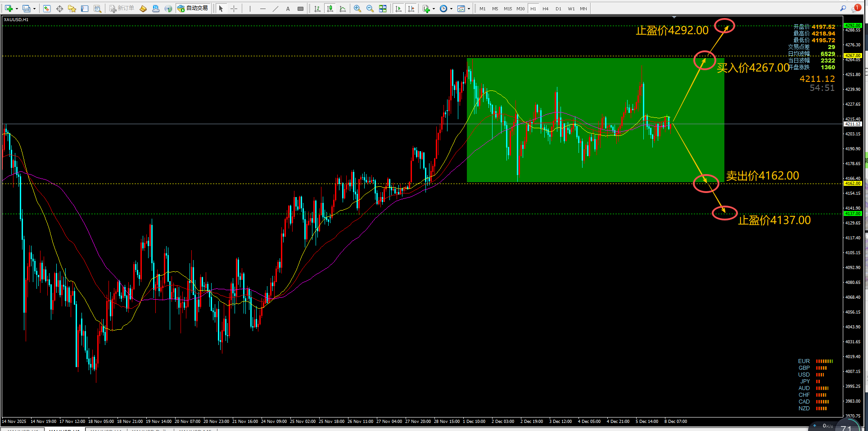The width and height of the screenshot is (868, 431).
Task: Click the Zoom Out magnifier icon
Action: [x=370, y=9]
